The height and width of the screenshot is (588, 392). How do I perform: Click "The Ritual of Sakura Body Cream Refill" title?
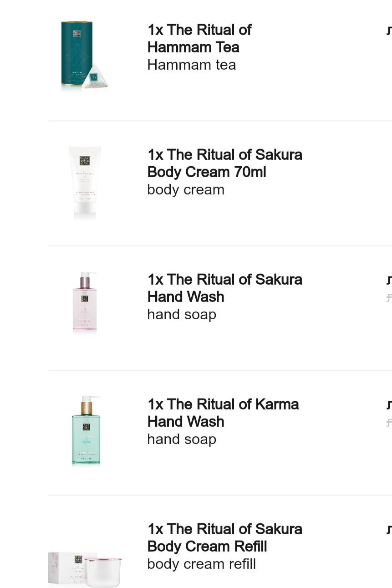tap(224, 538)
